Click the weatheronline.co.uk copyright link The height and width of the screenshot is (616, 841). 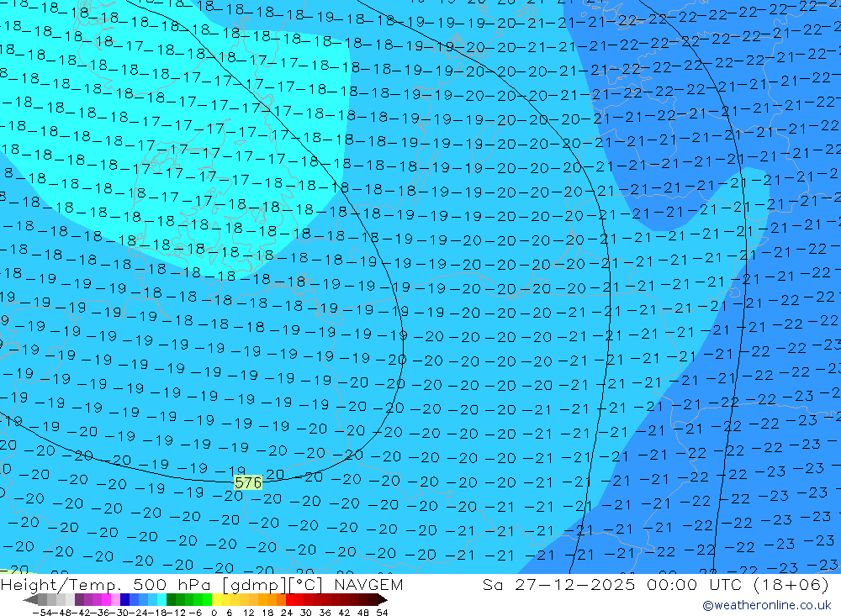766,605
